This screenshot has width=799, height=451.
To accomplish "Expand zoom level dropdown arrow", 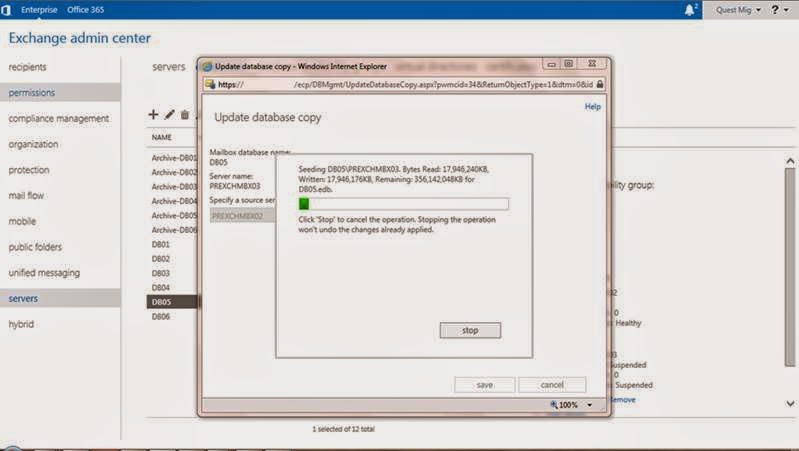I will (x=590, y=405).
